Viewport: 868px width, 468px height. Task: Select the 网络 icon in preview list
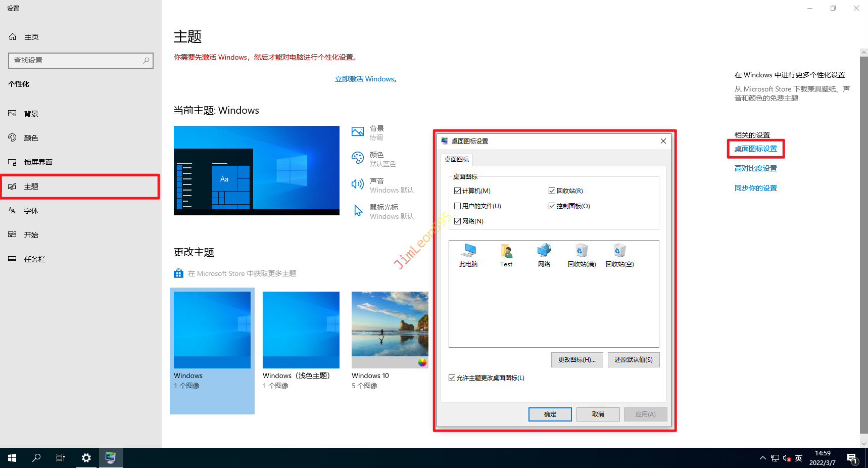[x=544, y=255]
